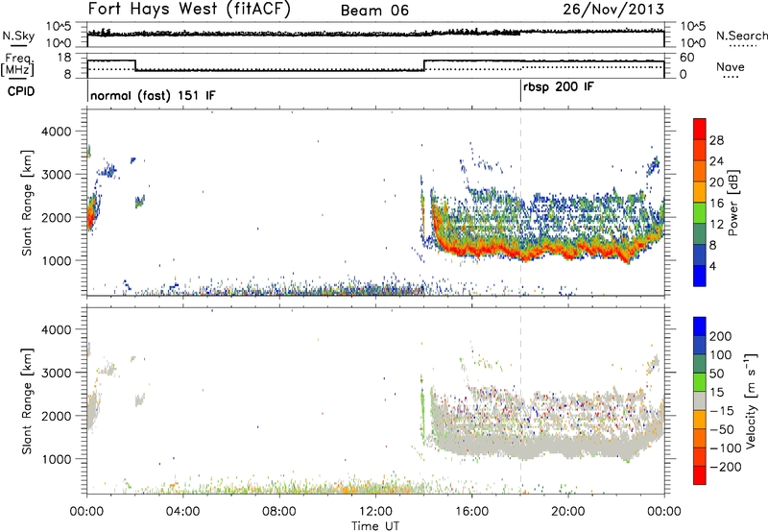This screenshot has width=768, height=532.
Task: Click the '20:00' time axis label
Action: [x=568, y=512]
